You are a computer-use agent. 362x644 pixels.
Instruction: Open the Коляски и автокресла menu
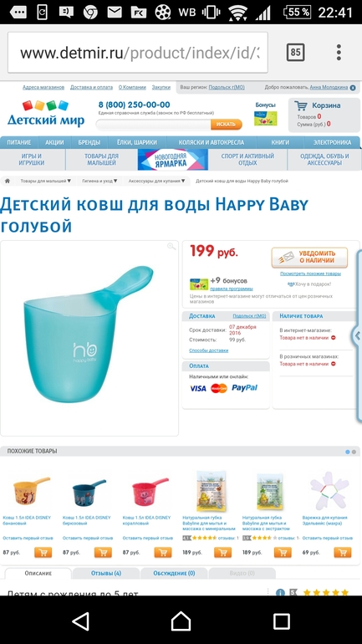tap(211, 142)
